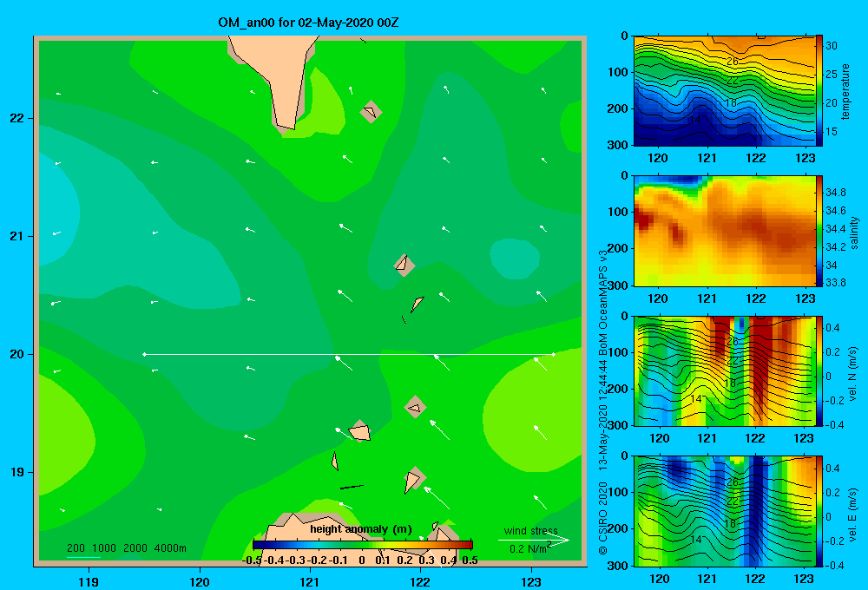The image size is (868, 590).
Task: Open the temperature depth section panel
Action: tap(725, 91)
